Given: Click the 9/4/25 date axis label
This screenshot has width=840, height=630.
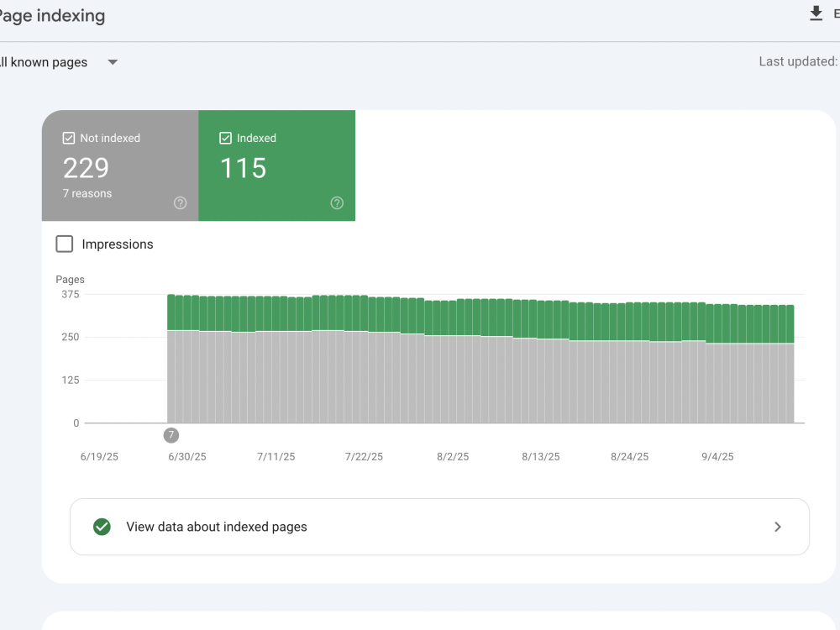Looking at the screenshot, I should (x=717, y=456).
